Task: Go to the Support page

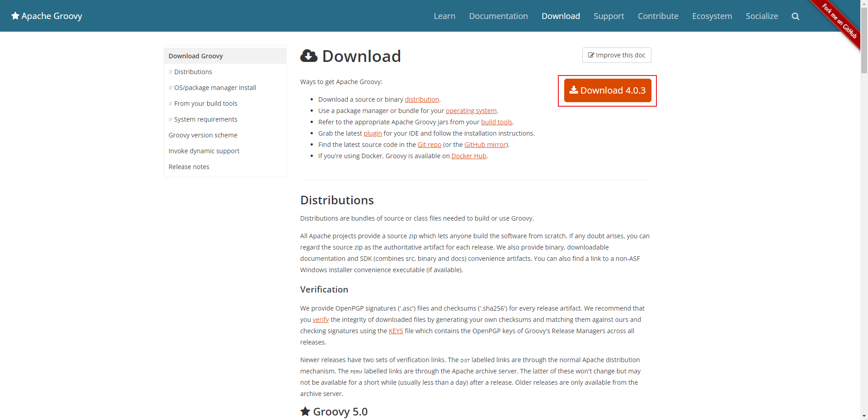Action: click(x=609, y=16)
